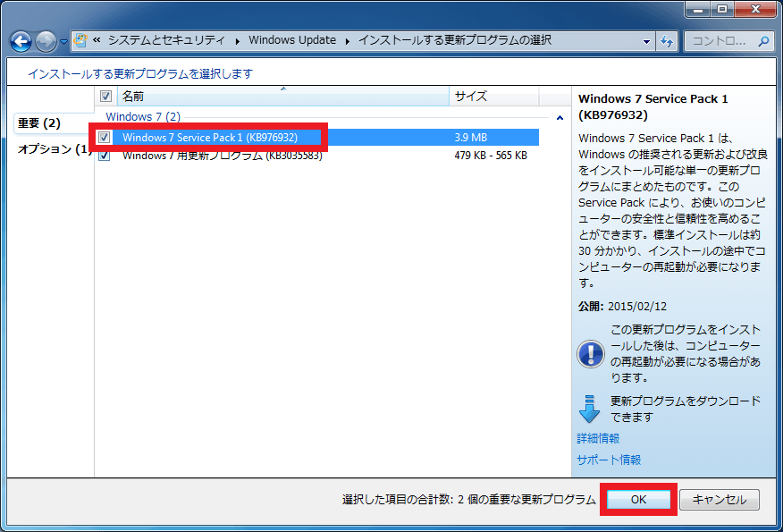
Task: Select the KB3035583 update row name
Action: (223, 156)
